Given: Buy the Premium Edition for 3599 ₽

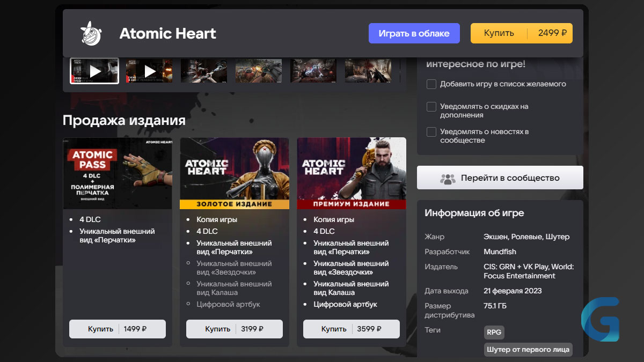Looking at the screenshot, I should click(352, 329).
